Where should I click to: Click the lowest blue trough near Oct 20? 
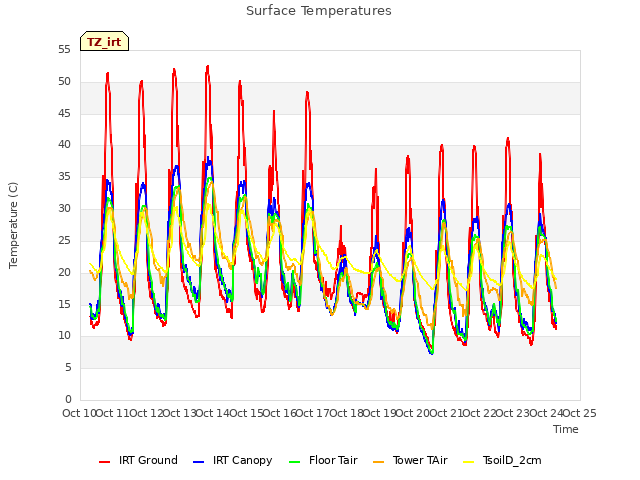[x=432, y=353]
